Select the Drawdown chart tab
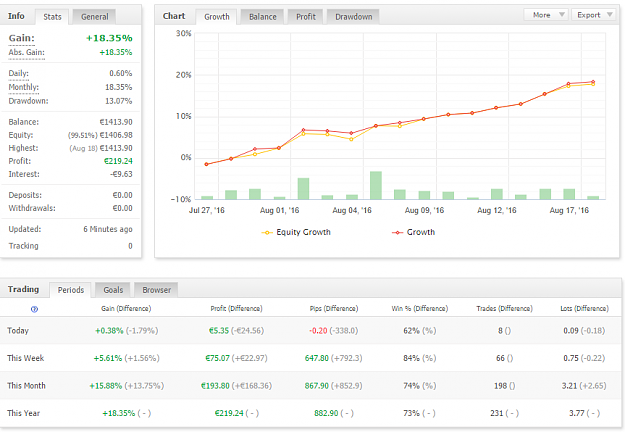 click(353, 17)
